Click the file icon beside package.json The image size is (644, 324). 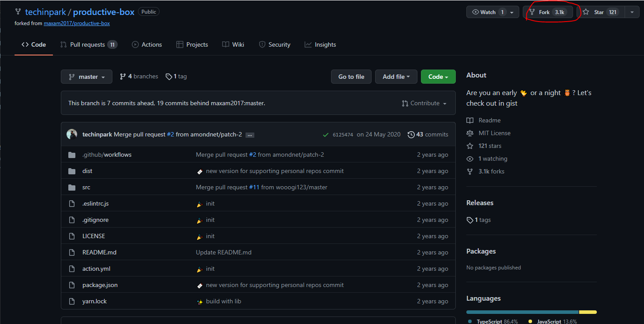pyautogui.click(x=72, y=285)
